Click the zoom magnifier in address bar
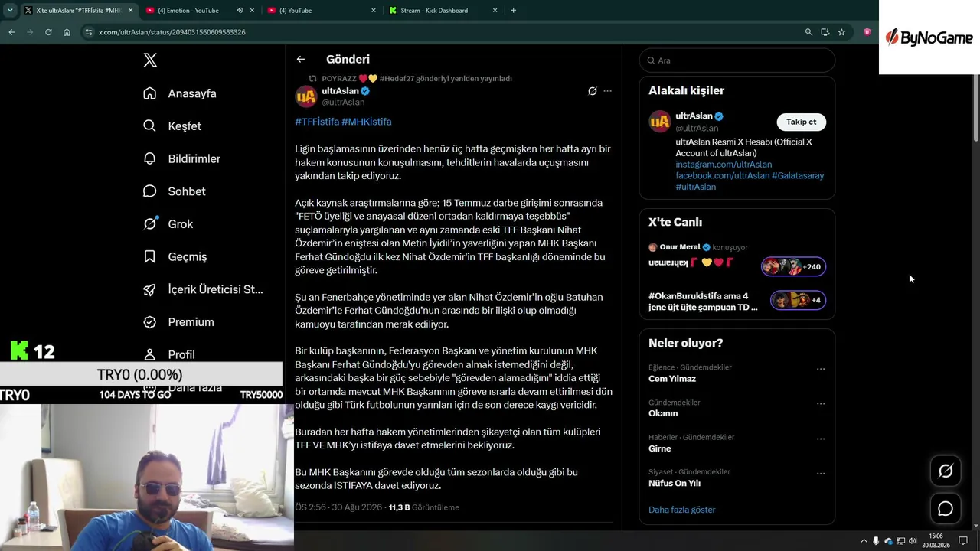The width and height of the screenshot is (980, 551). [808, 32]
